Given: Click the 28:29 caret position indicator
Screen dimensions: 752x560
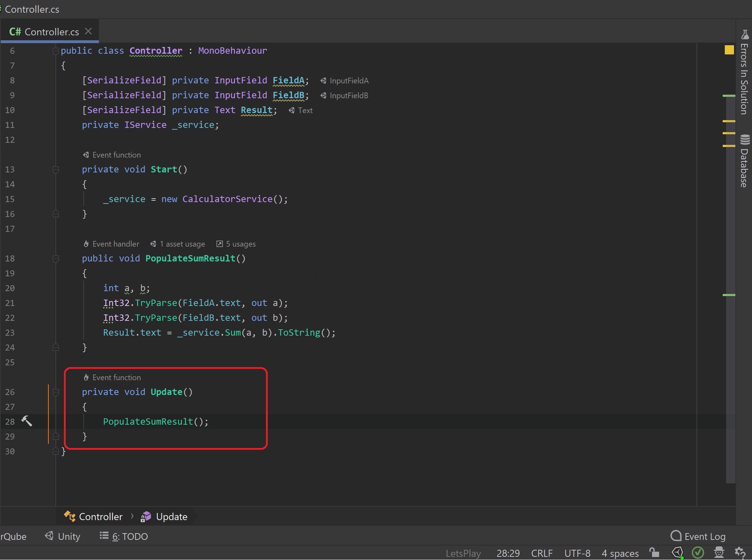Looking at the screenshot, I should [508, 553].
